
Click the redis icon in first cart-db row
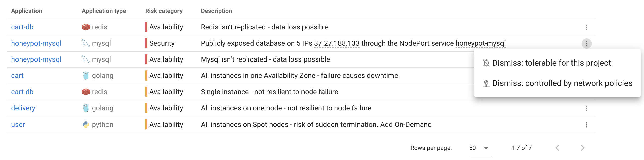[x=86, y=27]
